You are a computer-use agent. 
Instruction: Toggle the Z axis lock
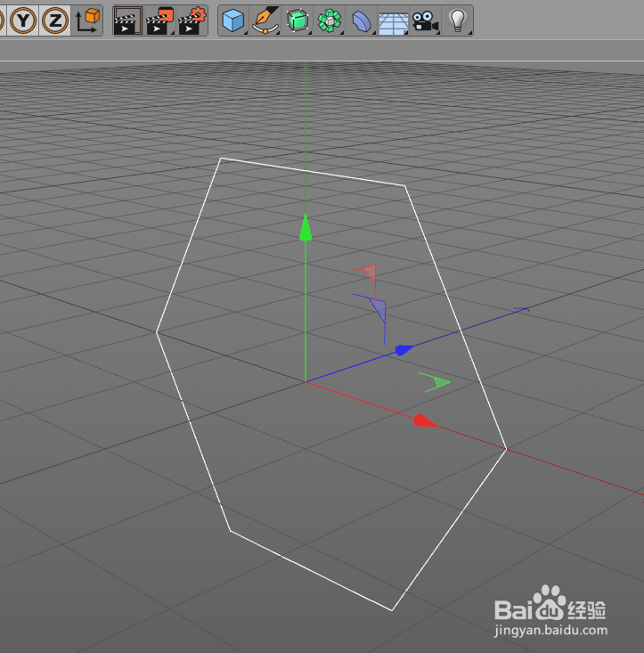[x=54, y=20]
